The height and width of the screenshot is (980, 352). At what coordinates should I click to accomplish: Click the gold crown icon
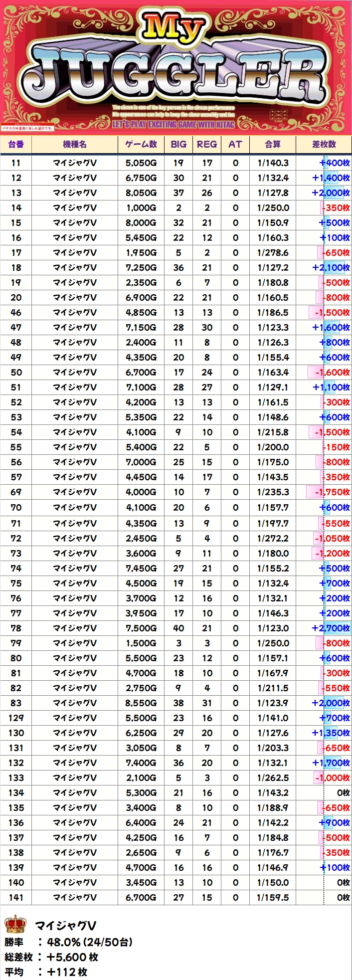coord(15,924)
